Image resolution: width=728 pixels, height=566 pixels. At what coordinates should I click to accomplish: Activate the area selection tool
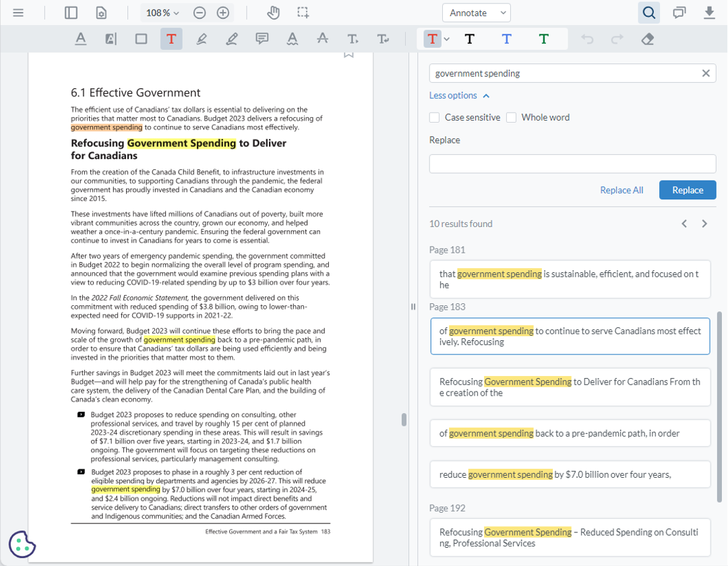tap(303, 12)
